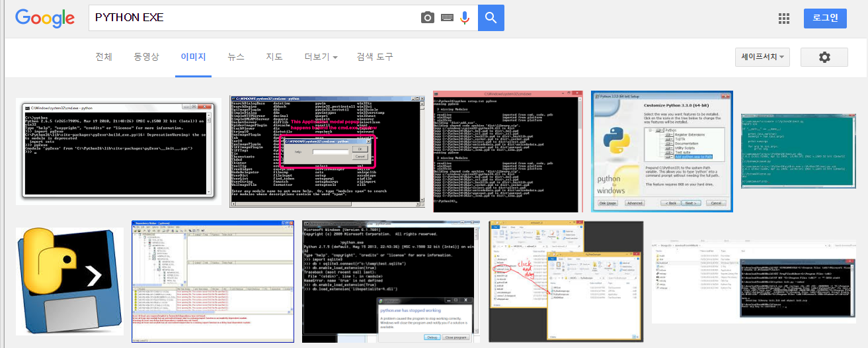
Task: Expand the 더보기 menu
Action: coord(321,57)
